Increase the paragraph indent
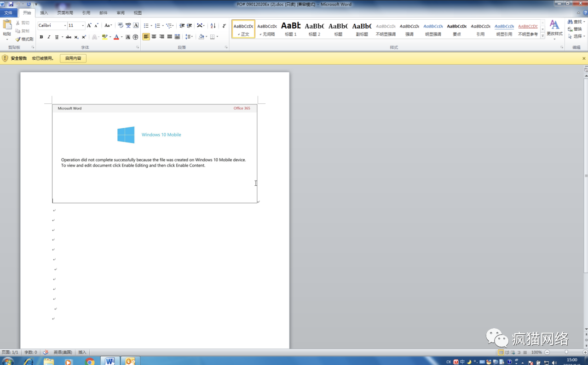Viewport: 588px width, 365px height. click(190, 26)
